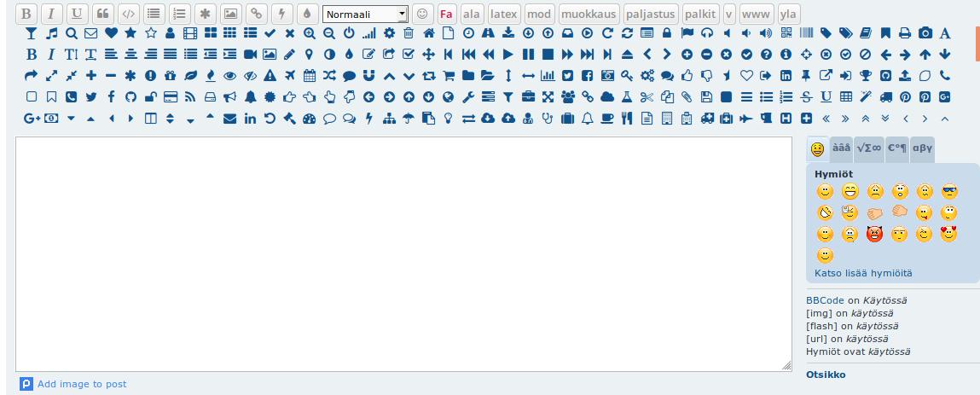
Task: Insert the gift box icon
Action: click(x=170, y=76)
